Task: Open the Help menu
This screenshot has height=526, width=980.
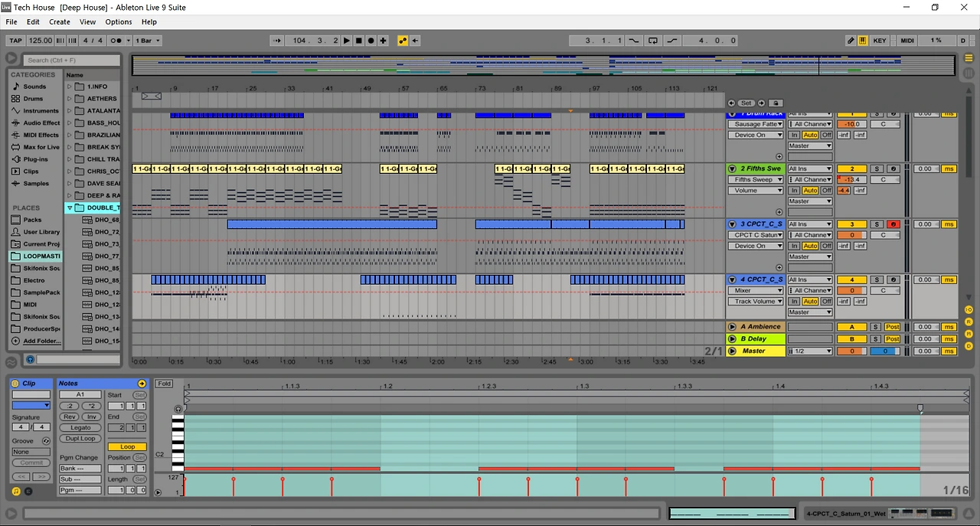Action: [x=149, y=22]
